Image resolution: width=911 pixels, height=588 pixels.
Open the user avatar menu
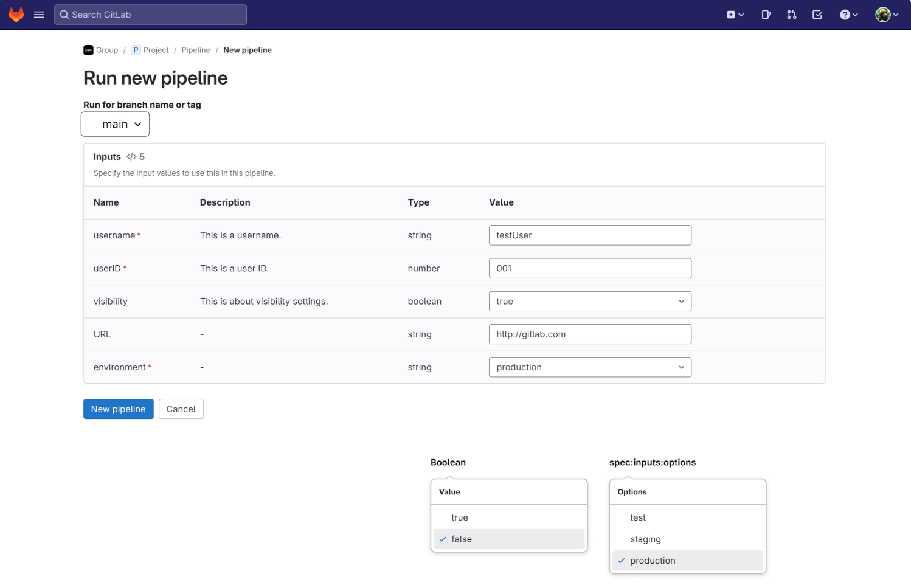pyautogui.click(x=886, y=15)
